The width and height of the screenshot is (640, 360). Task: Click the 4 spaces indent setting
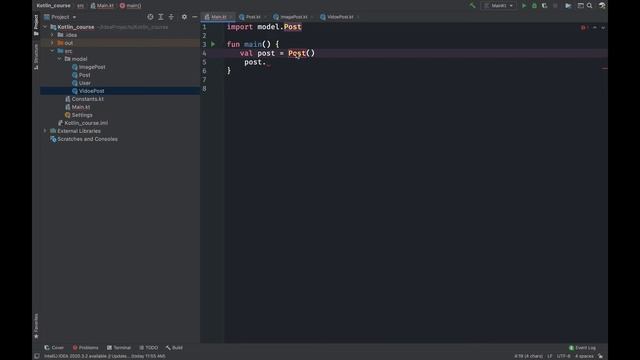[x=584, y=356]
